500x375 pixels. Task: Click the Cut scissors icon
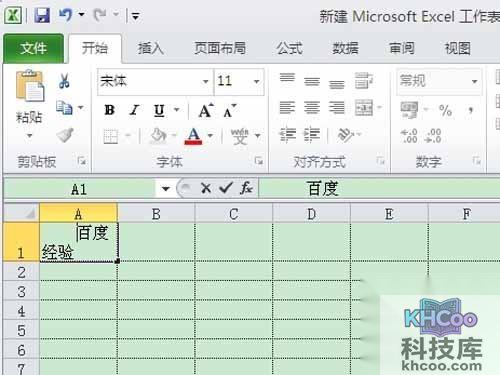coord(64,81)
